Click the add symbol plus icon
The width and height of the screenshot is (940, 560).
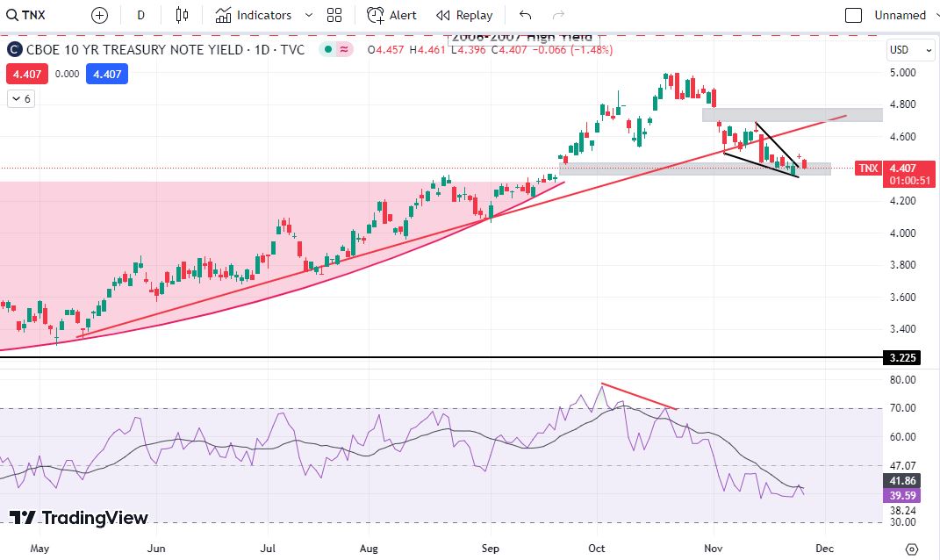click(99, 15)
